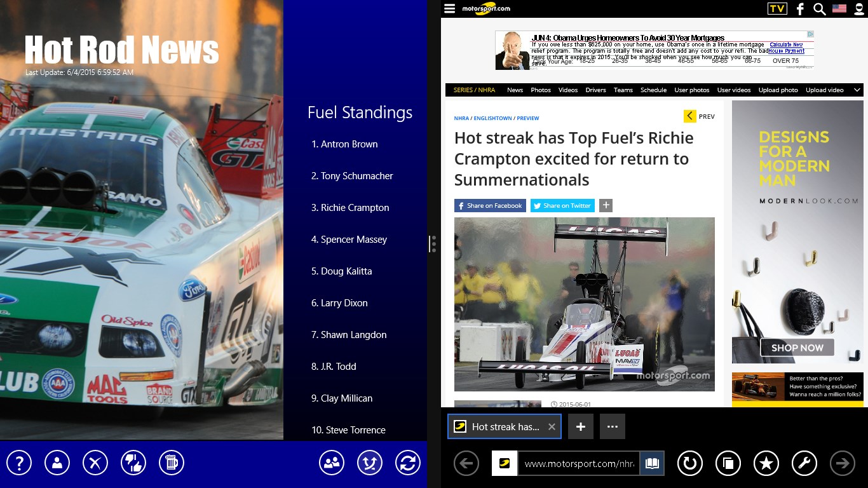Viewport: 868px width, 488px height.
Task: Open the US flag language selector
Action: [839, 8]
